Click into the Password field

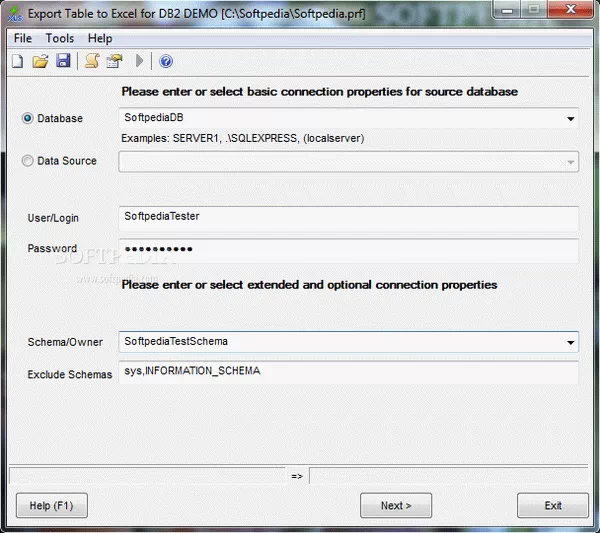[x=349, y=251]
